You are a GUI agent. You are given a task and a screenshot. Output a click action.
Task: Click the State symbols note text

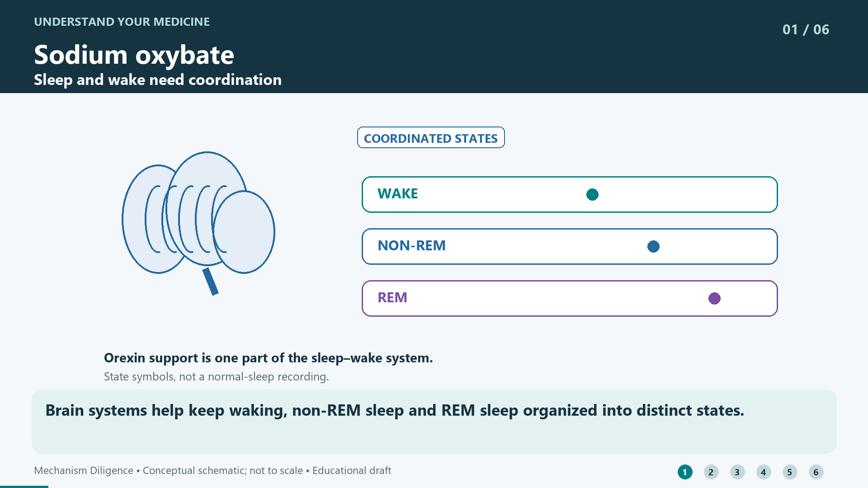click(217, 377)
